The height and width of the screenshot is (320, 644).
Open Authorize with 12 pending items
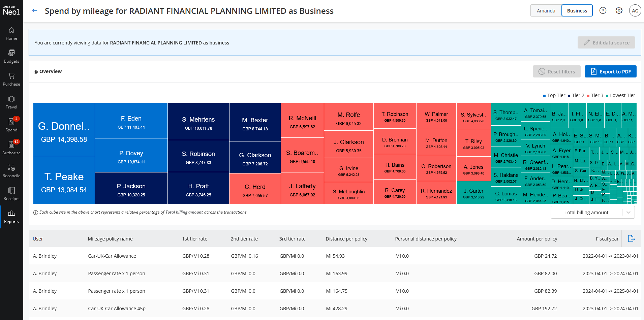click(11, 148)
